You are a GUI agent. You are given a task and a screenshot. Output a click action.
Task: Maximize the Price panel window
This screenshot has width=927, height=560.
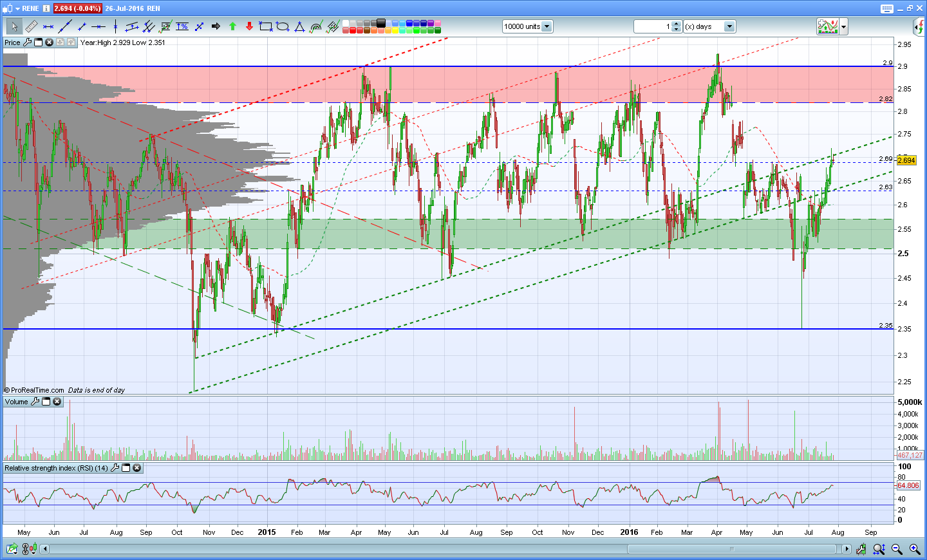38,42
